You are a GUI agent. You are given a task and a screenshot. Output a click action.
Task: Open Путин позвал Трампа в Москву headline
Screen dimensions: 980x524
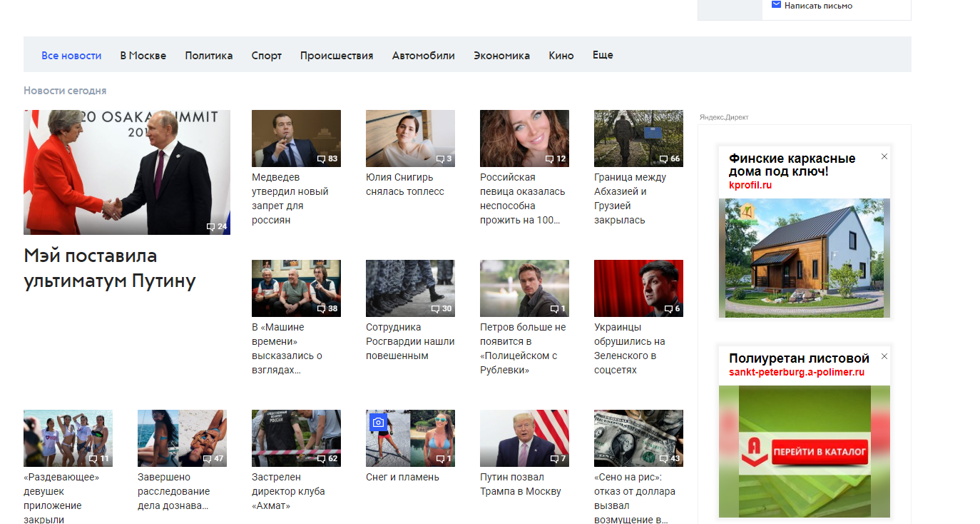tap(521, 484)
